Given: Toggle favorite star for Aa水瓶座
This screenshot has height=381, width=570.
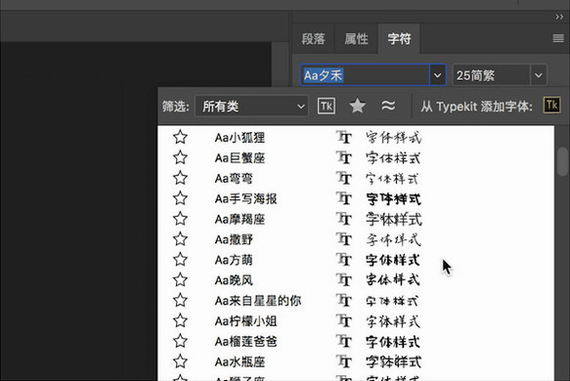Looking at the screenshot, I should coord(180,361).
